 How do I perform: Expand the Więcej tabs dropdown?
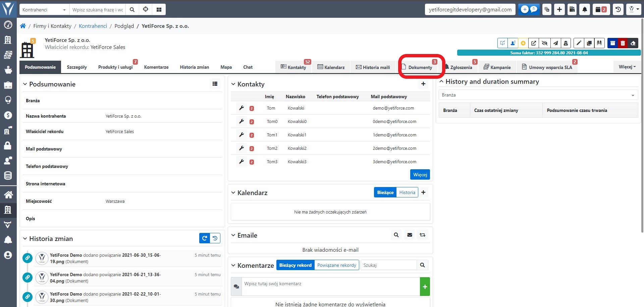[627, 67]
